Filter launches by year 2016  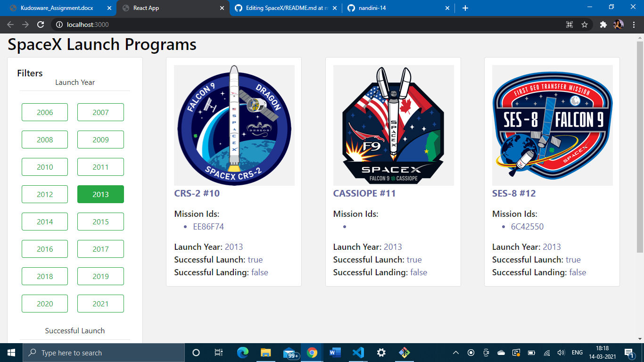tap(45, 249)
